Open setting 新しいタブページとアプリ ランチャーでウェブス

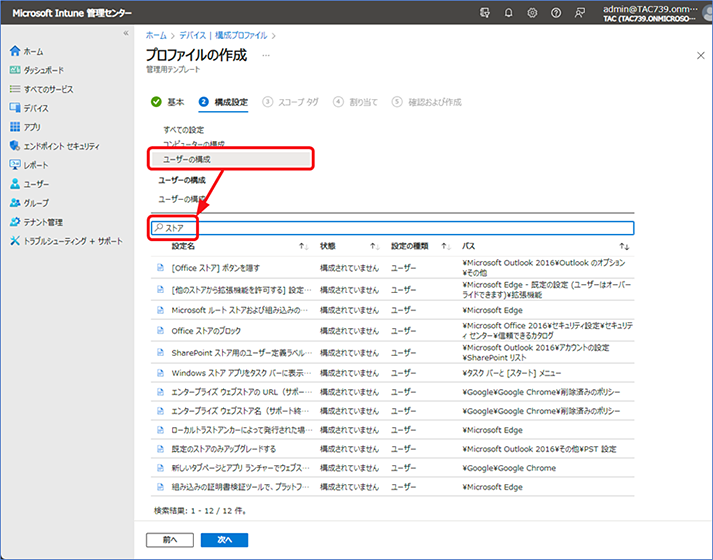240,468
